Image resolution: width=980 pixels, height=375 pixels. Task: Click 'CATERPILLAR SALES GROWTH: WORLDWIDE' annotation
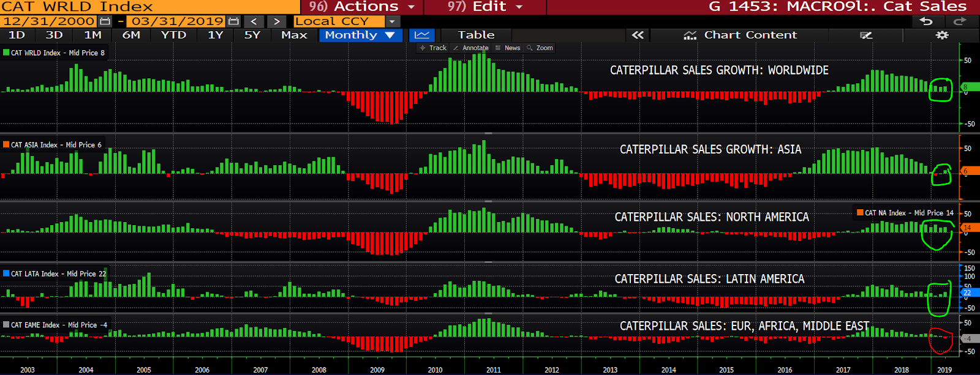point(719,70)
